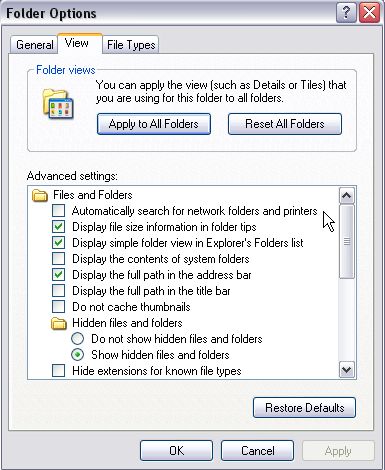The height and width of the screenshot is (470, 385).
Task: Uncheck Display file size information
Action: point(59,227)
